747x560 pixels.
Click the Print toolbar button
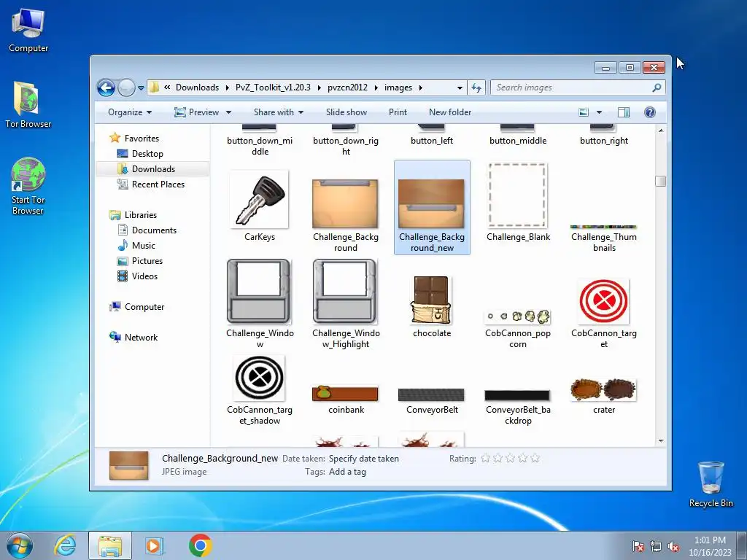click(x=398, y=112)
